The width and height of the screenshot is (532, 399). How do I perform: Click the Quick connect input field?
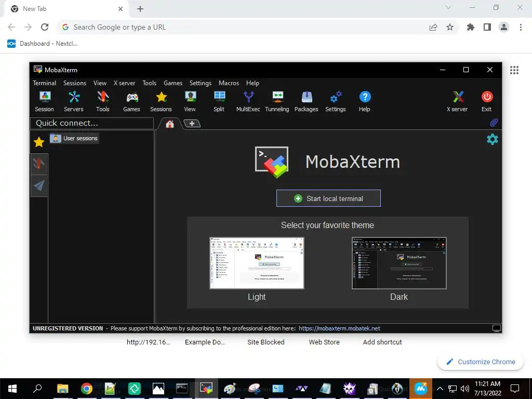(x=92, y=123)
